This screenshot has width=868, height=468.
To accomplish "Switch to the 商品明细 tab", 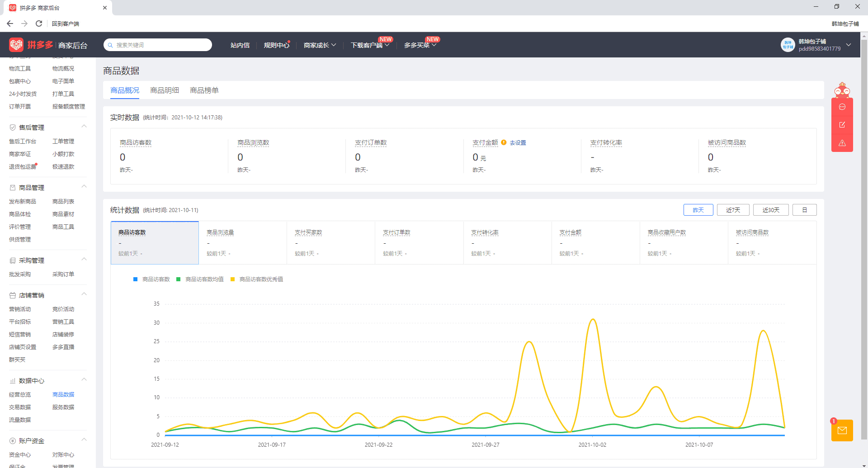I will coord(165,90).
